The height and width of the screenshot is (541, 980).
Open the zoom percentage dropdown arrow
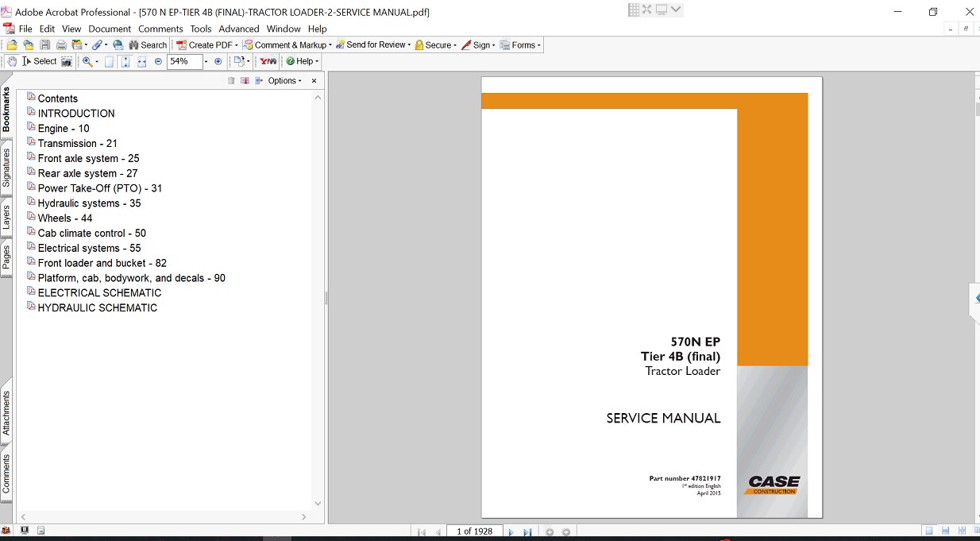[206, 61]
